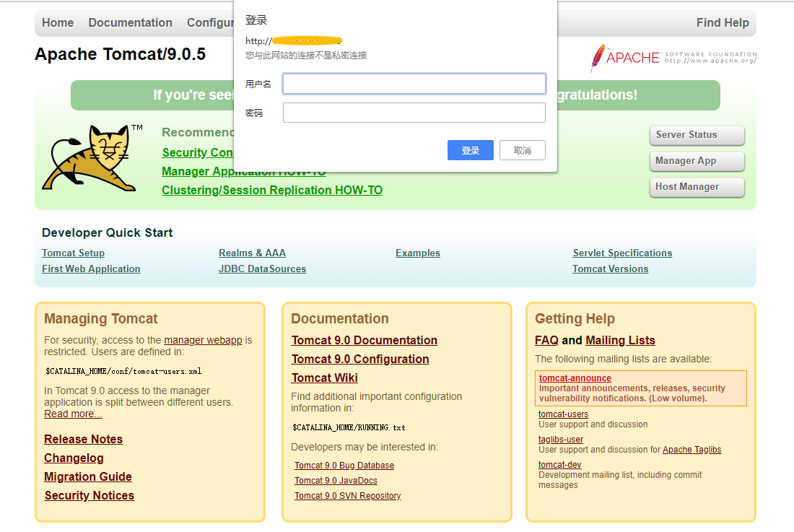Follow the taglibs-user mailing list link

pos(561,440)
